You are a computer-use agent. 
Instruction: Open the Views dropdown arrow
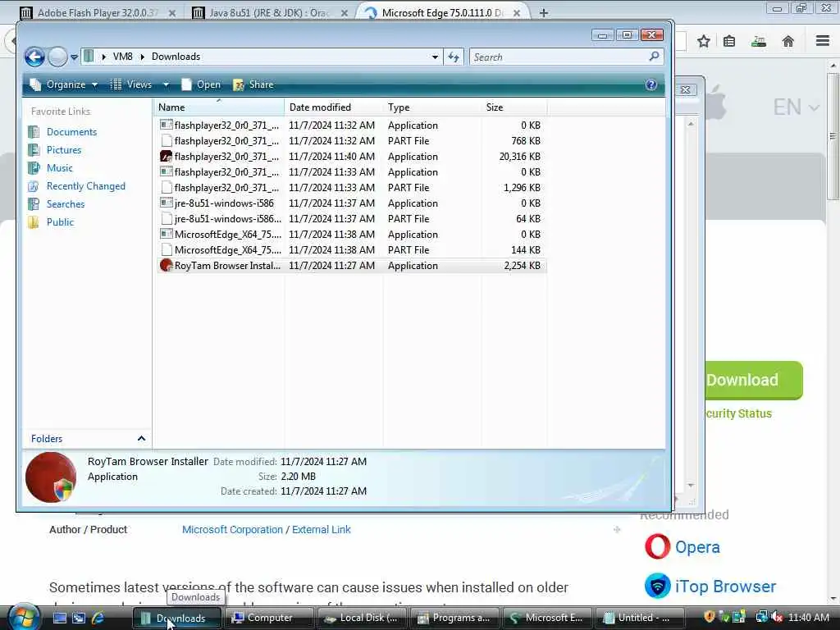166,84
